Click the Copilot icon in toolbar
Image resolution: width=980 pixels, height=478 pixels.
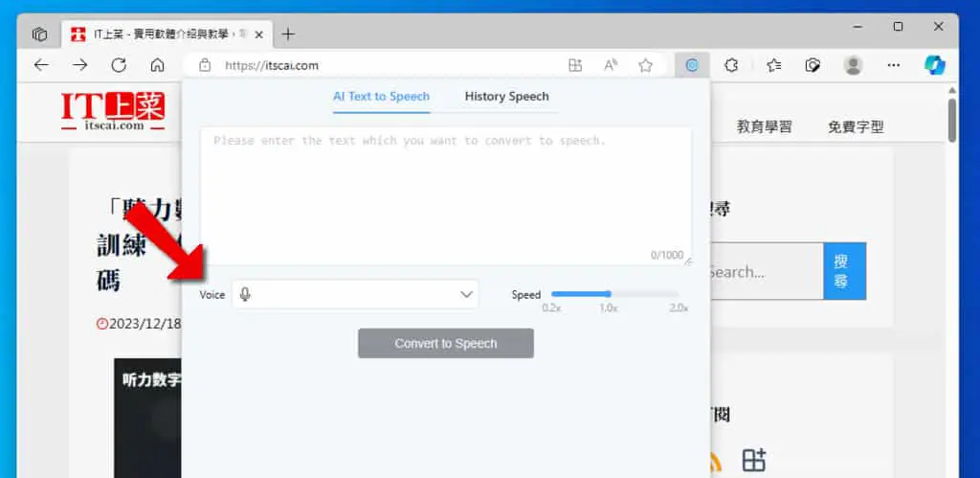click(x=935, y=65)
